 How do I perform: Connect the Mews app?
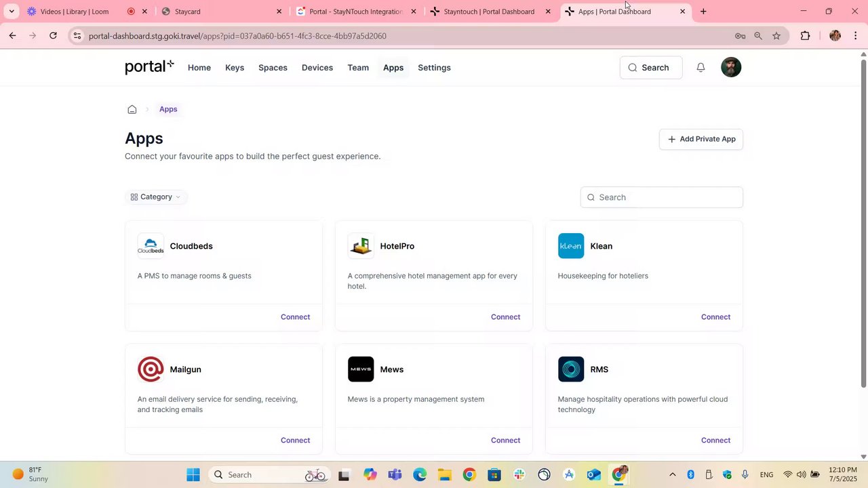tap(505, 441)
